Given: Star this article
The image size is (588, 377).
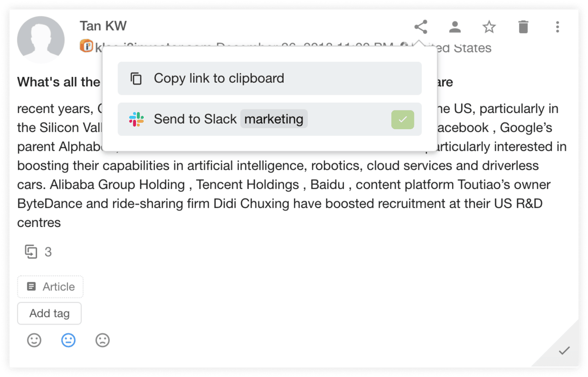Looking at the screenshot, I should click(x=489, y=27).
